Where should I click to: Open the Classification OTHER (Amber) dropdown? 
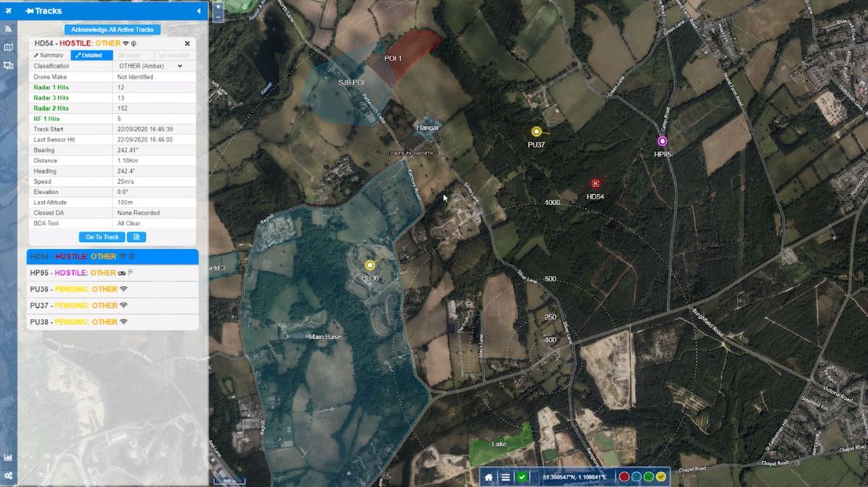[151, 66]
